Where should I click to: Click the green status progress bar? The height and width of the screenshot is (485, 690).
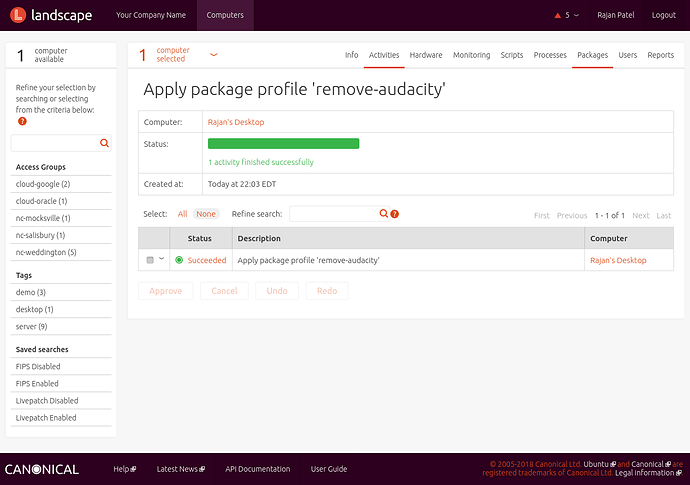pos(283,143)
